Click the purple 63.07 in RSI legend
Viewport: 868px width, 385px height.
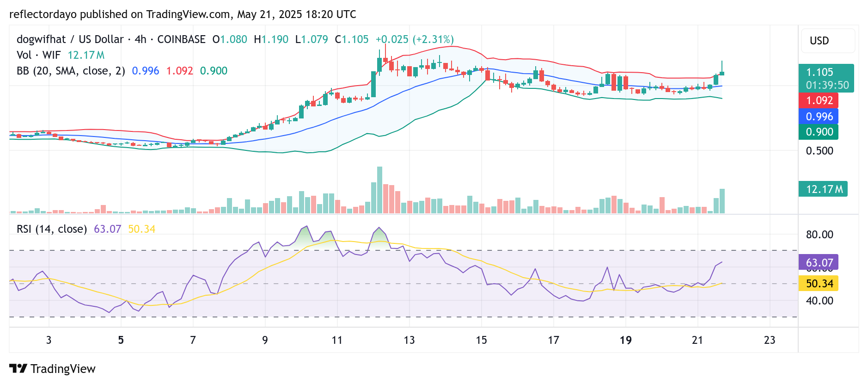108,229
